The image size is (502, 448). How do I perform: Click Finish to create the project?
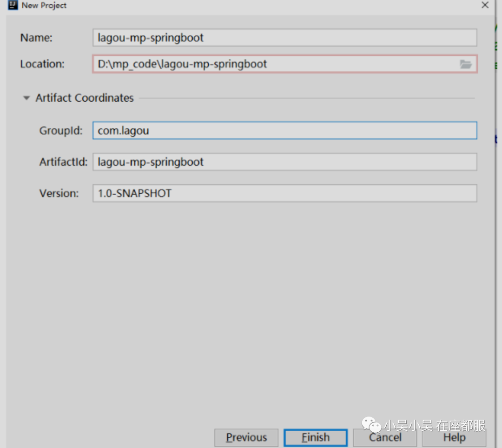point(315,437)
